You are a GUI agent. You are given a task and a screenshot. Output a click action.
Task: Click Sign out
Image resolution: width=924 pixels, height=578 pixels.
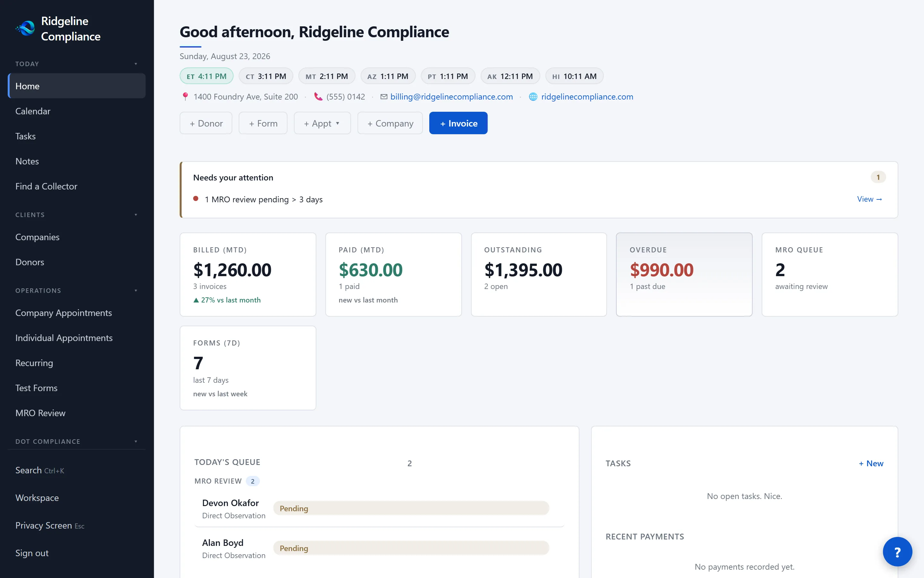click(76, 553)
